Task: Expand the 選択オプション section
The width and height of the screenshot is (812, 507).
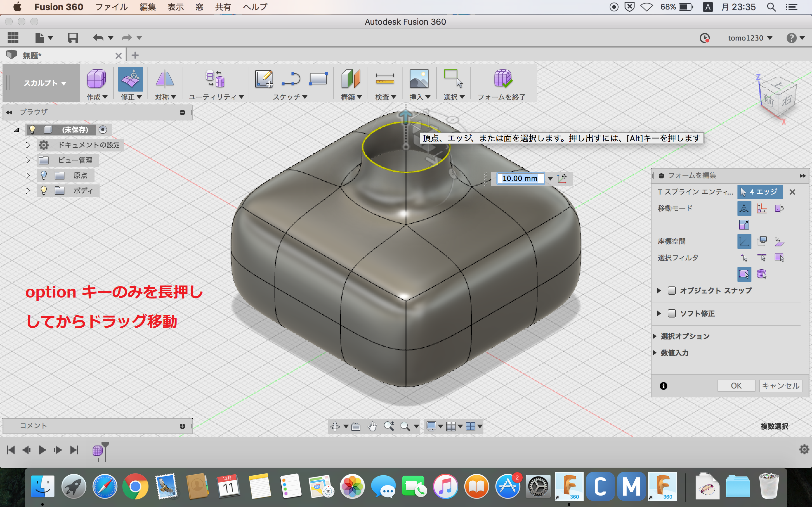Action: (655, 336)
